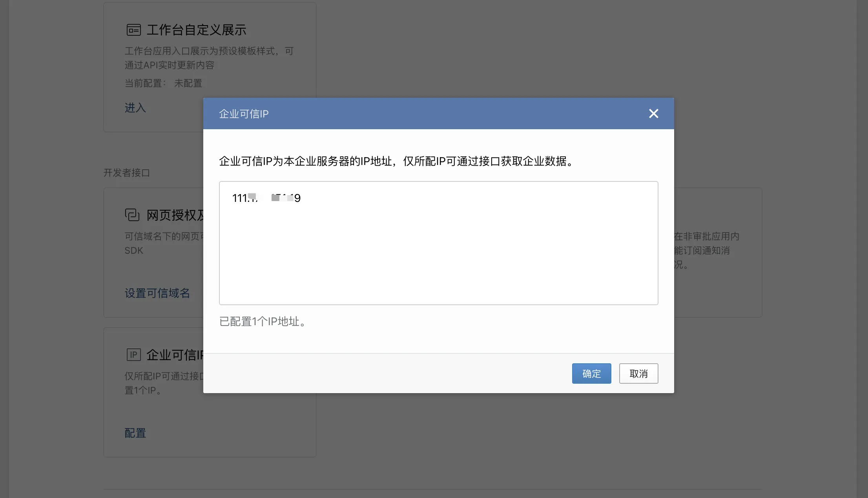
Task: Select the 当前配置: 未配置 text
Action: (163, 83)
